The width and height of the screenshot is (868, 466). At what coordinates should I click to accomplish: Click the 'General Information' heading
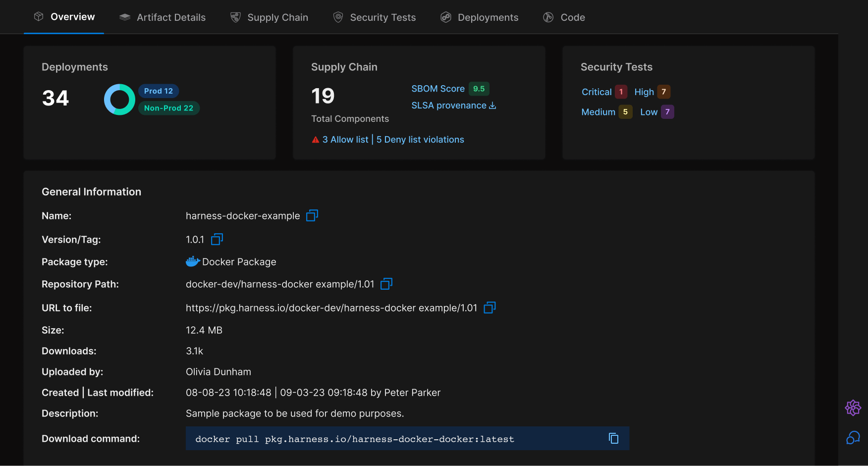tap(92, 192)
